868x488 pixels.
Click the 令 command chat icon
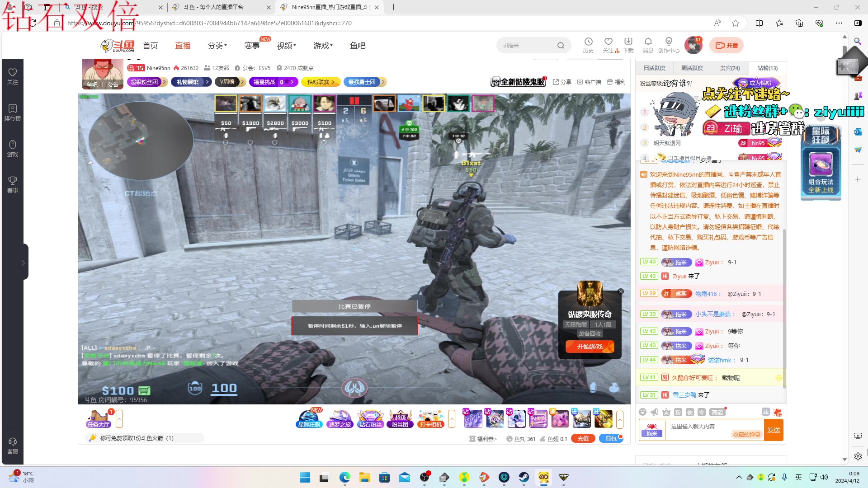pyautogui.click(x=701, y=412)
